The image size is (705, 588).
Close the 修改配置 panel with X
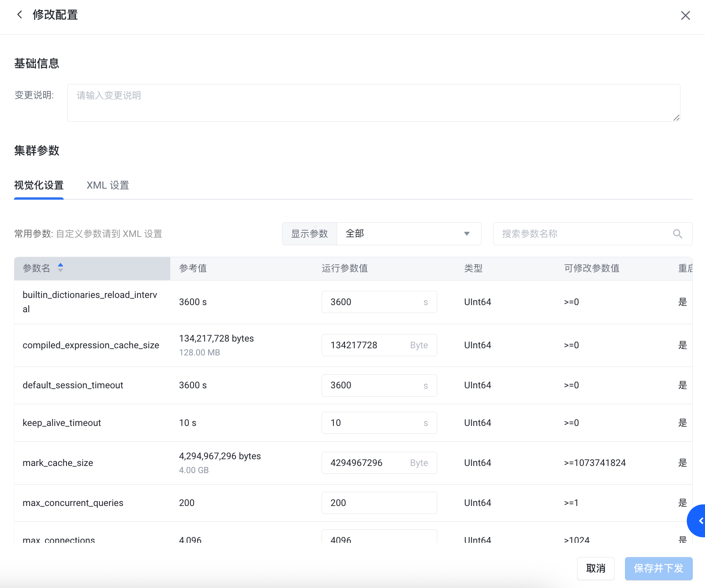685,15
